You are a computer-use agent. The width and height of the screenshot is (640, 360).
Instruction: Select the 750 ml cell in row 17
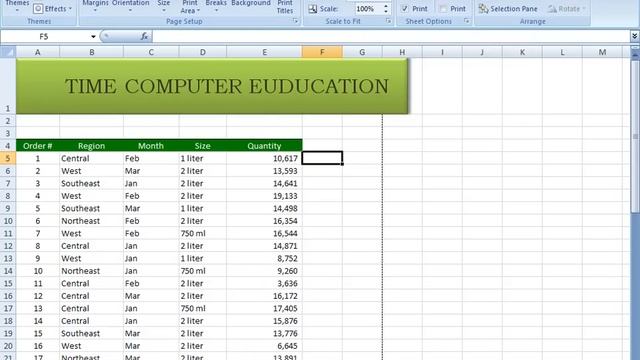point(202,308)
